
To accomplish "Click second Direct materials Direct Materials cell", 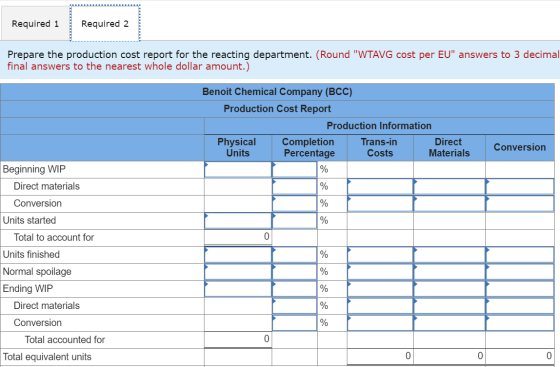I will 449,306.
